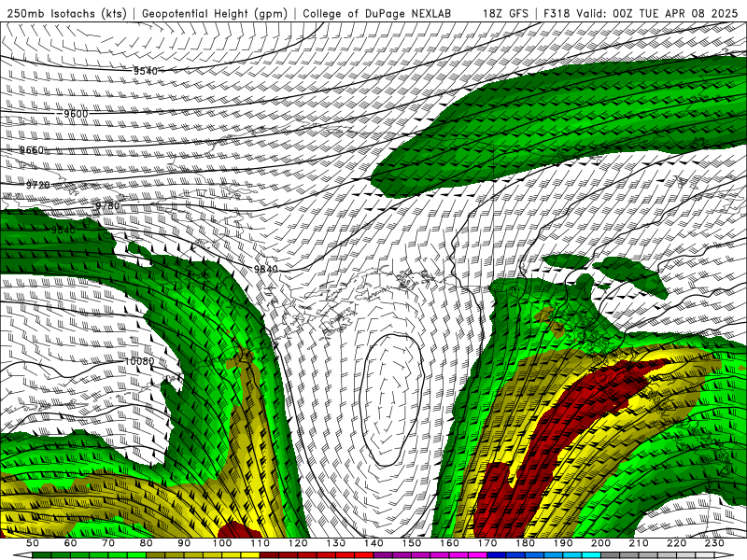
Task: Click the "18Z GFS" model run label
Action: click(505, 13)
